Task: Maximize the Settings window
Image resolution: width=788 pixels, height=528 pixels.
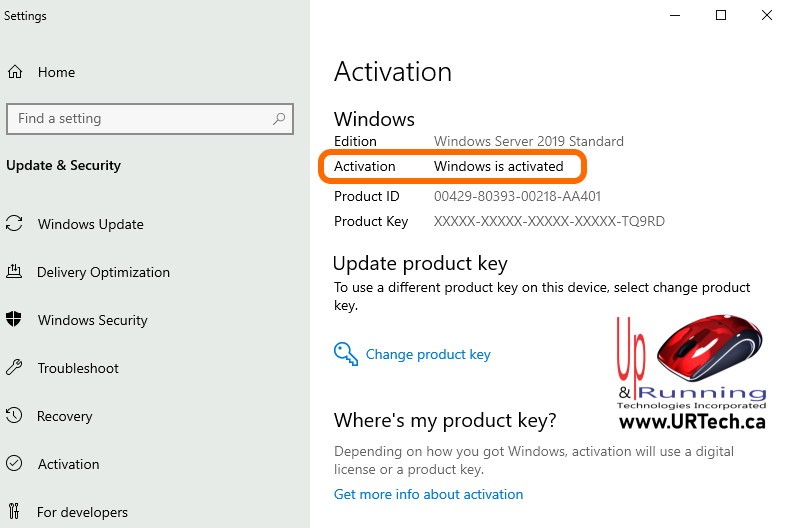Action: coord(721,15)
